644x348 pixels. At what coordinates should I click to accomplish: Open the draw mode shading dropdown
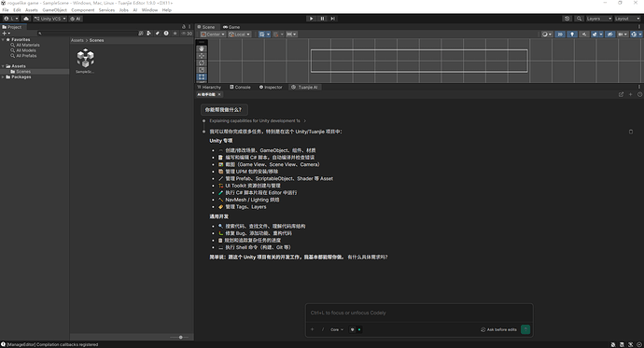547,35
